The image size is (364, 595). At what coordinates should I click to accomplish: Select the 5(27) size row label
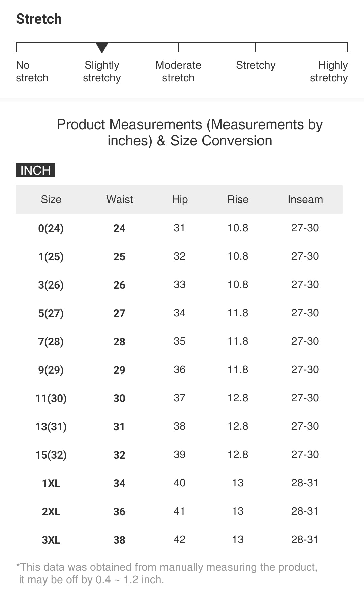51,313
